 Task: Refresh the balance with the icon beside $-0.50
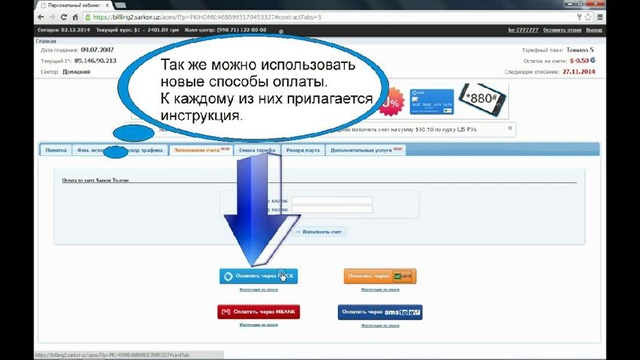[593, 60]
